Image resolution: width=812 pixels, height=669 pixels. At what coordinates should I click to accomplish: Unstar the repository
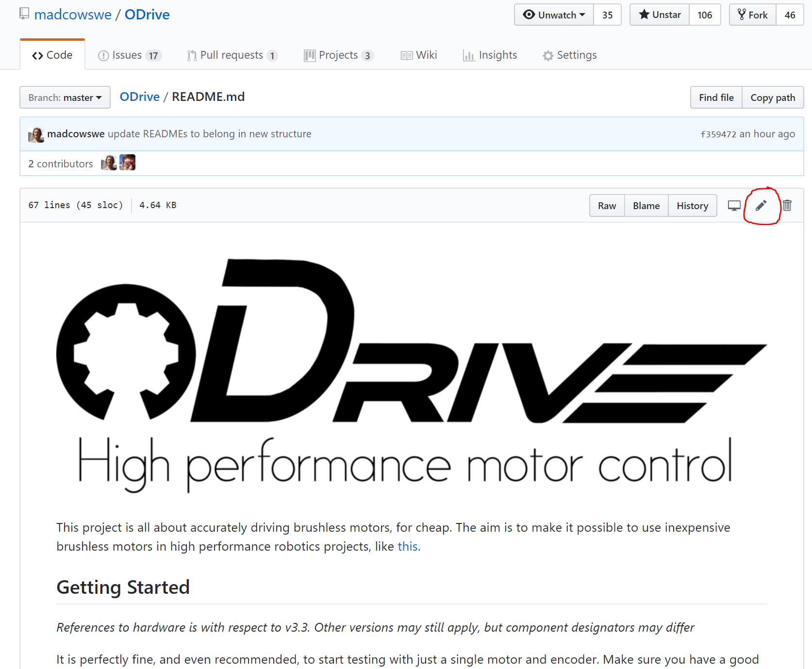pos(660,15)
